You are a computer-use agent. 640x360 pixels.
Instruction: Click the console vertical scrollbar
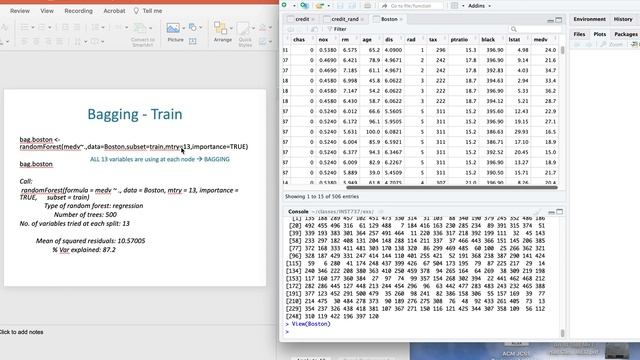coord(562,333)
